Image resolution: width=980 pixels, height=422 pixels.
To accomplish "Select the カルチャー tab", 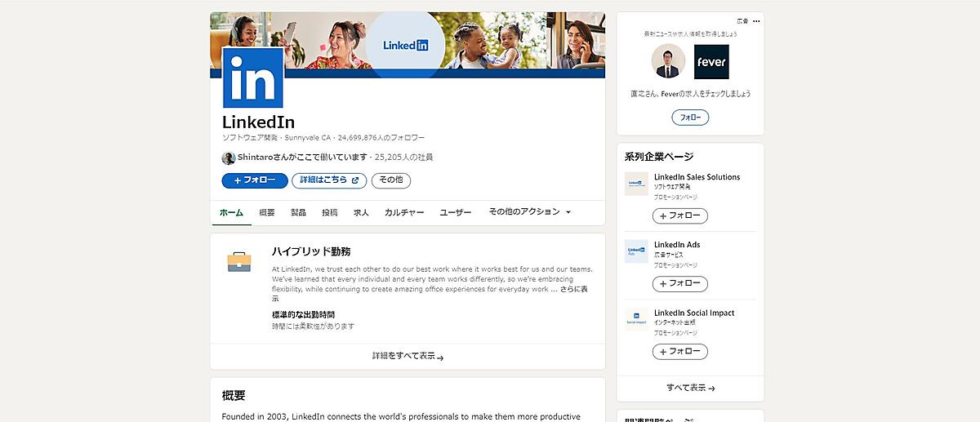I will 404,212.
